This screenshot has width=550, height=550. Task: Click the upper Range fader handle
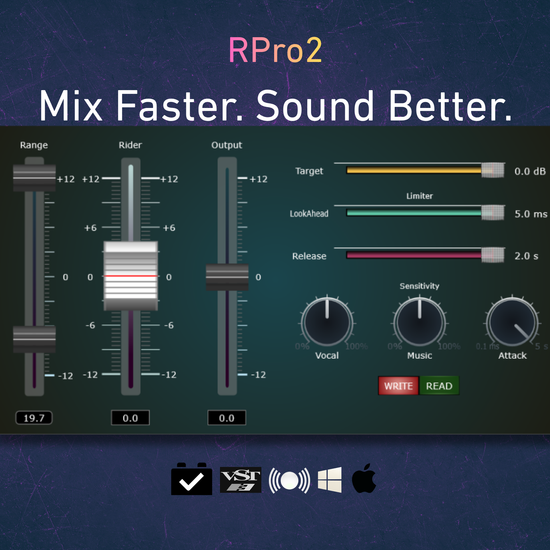coord(34,178)
